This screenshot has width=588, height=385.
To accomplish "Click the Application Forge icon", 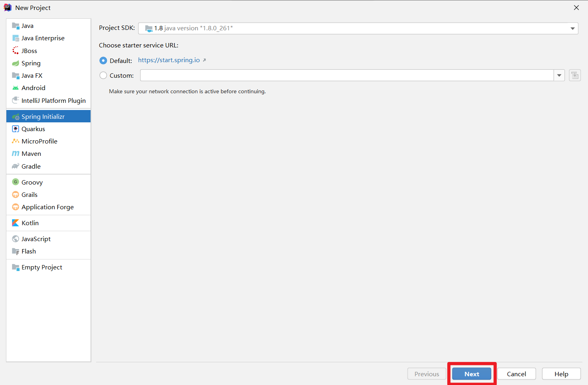I will (x=16, y=207).
